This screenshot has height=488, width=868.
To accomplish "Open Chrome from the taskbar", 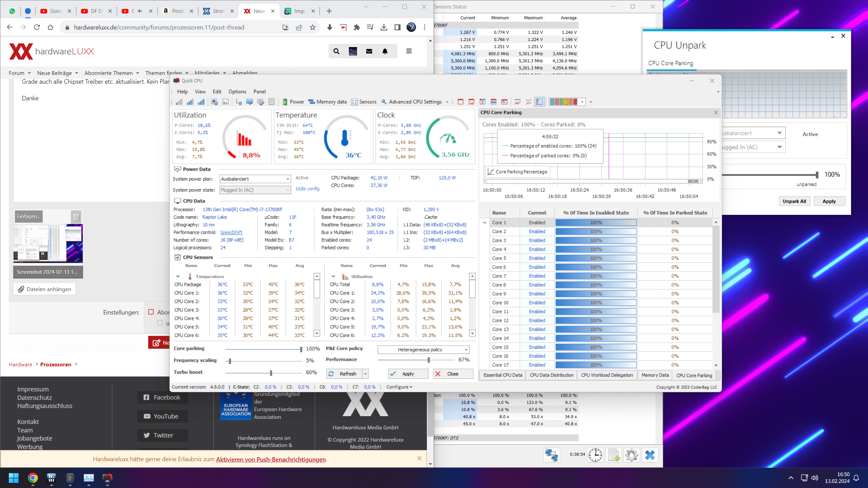I will (x=33, y=478).
